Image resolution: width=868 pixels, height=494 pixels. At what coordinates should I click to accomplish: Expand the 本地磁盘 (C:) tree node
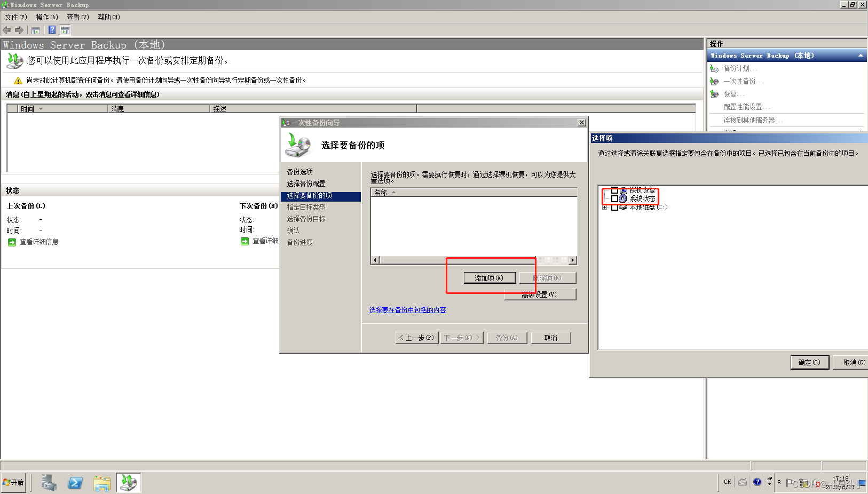pos(604,208)
